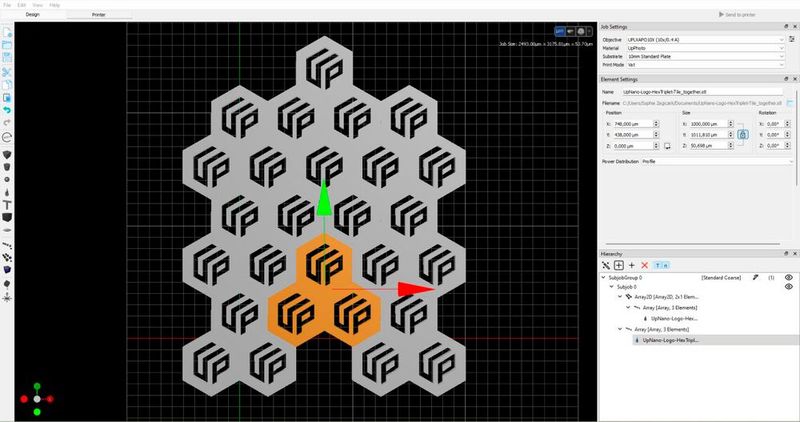Copy the selected element

coord(7,85)
